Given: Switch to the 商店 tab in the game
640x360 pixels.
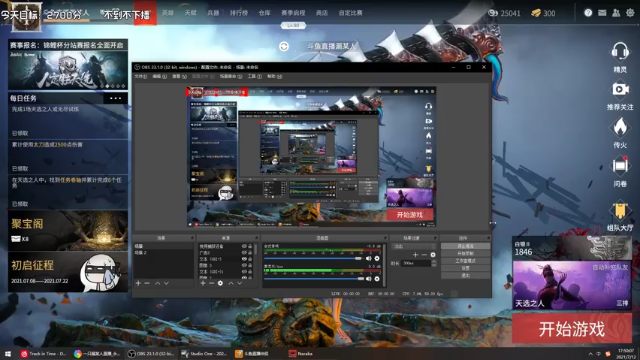Looking at the screenshot, I should [322, 13].
